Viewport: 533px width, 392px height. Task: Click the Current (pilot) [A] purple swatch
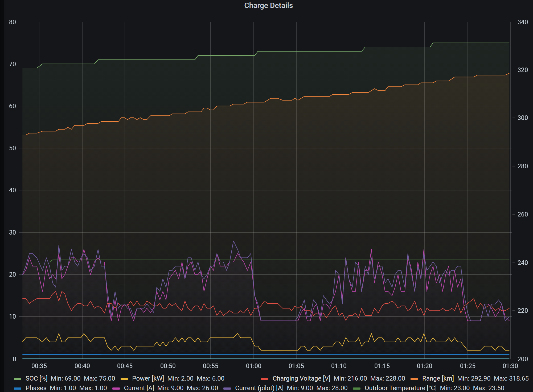click(227, 388)
